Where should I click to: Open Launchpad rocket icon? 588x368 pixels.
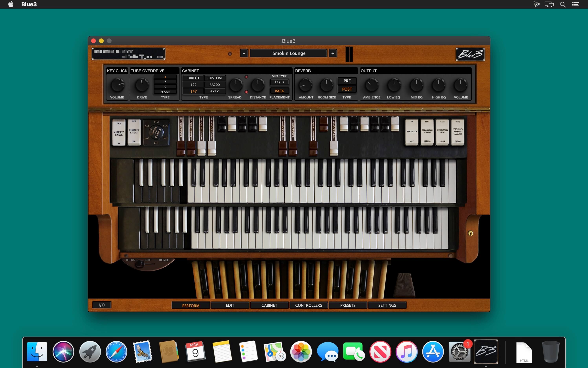click(x=90, y=352)
